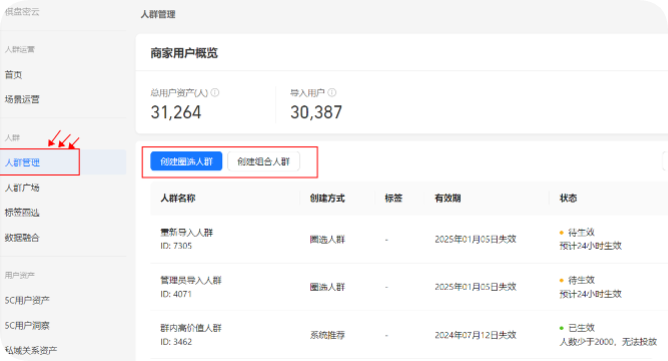
Task: Click 人数少于2000，无法投放 note
Action: (608, 342)
